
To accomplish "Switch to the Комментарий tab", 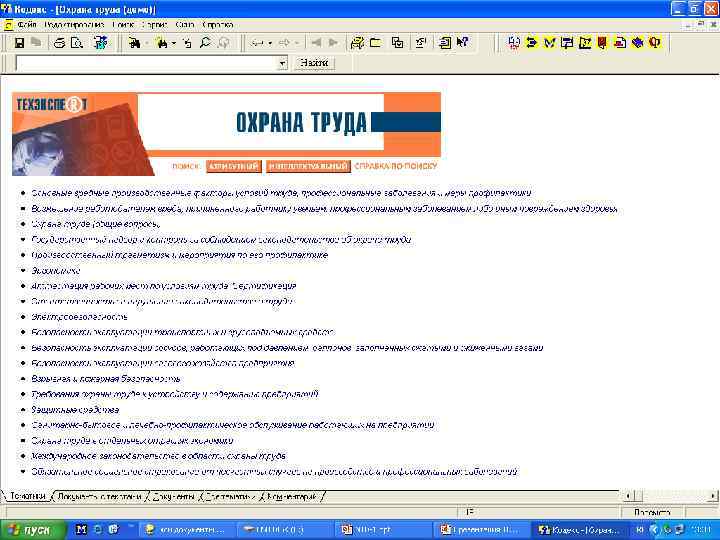I will click(292, 496).
